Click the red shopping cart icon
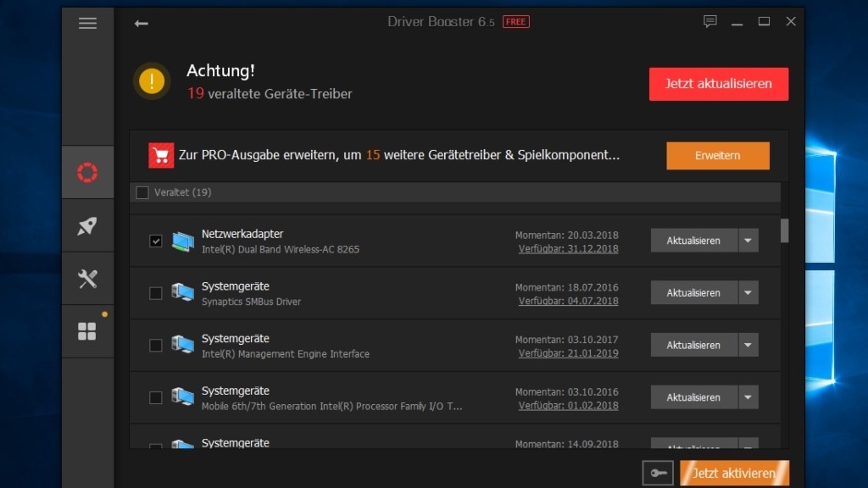 pos(161,156)
